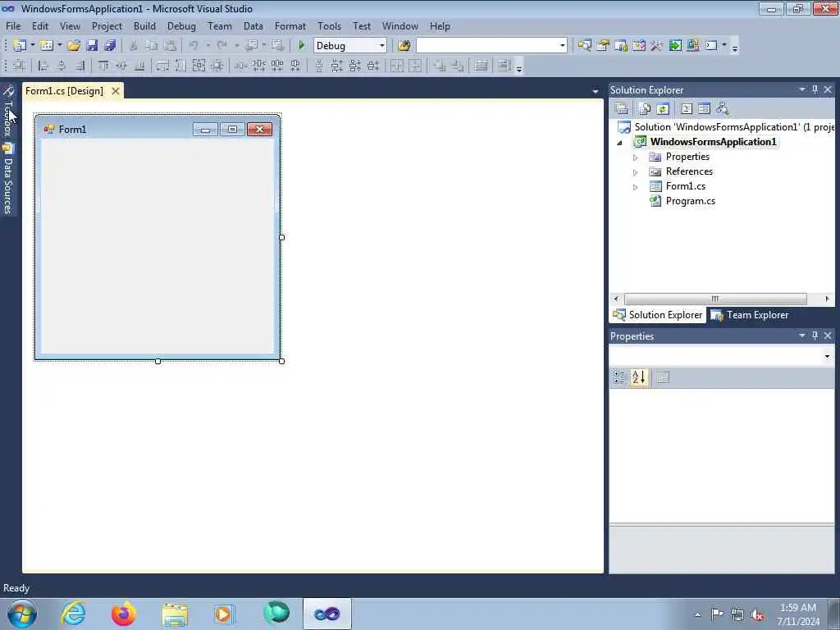
Task: Open the Extension Manager toolbar icon
Action: point(692,46)
